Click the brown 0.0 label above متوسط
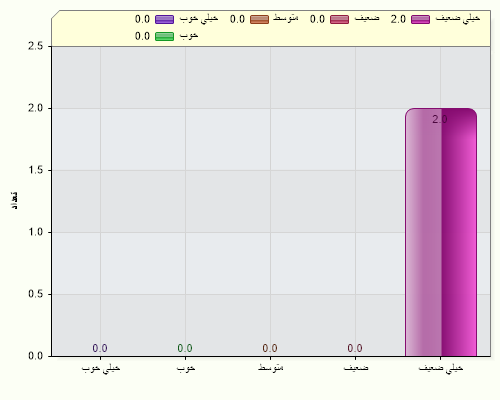 [x=270, y=348]
